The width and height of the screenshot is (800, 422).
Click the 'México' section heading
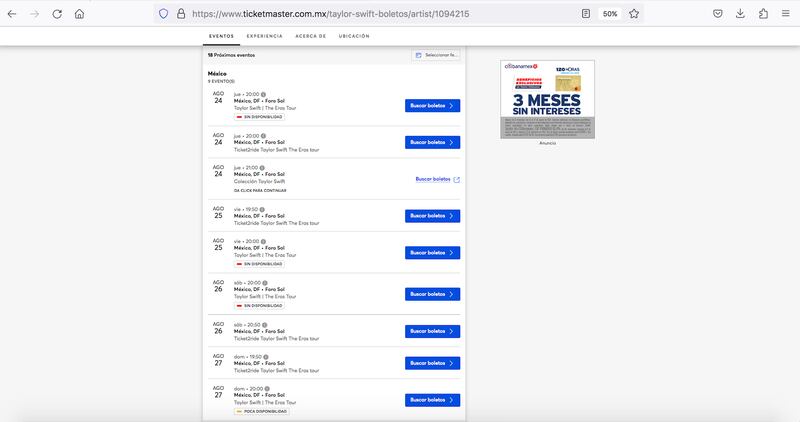(217, 73)
